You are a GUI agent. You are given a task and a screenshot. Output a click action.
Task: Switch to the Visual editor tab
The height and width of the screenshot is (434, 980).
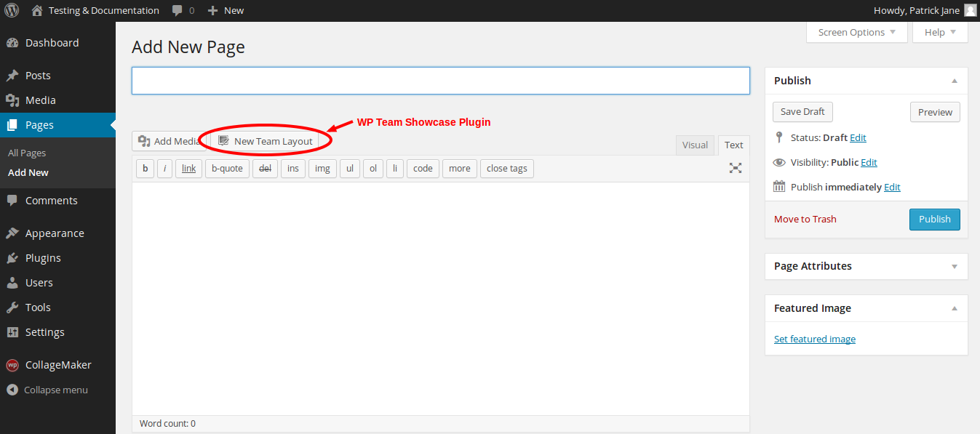695,145
